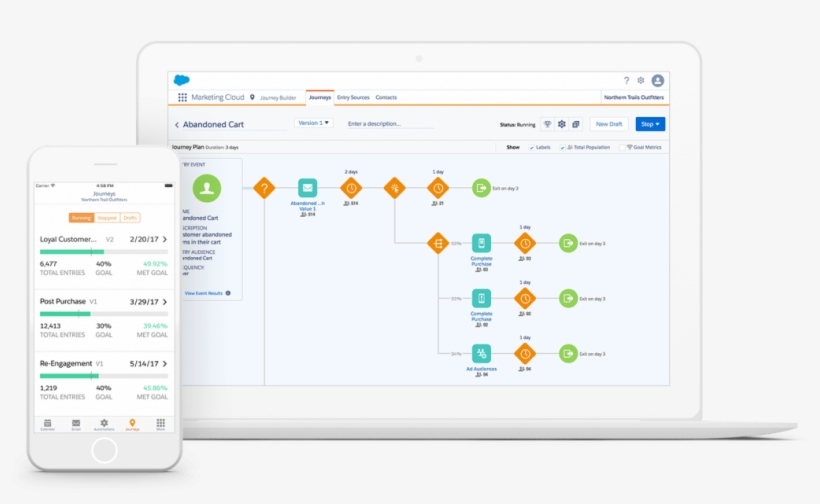Open Re-Engagement row chevron on phone

pos(165,363)
